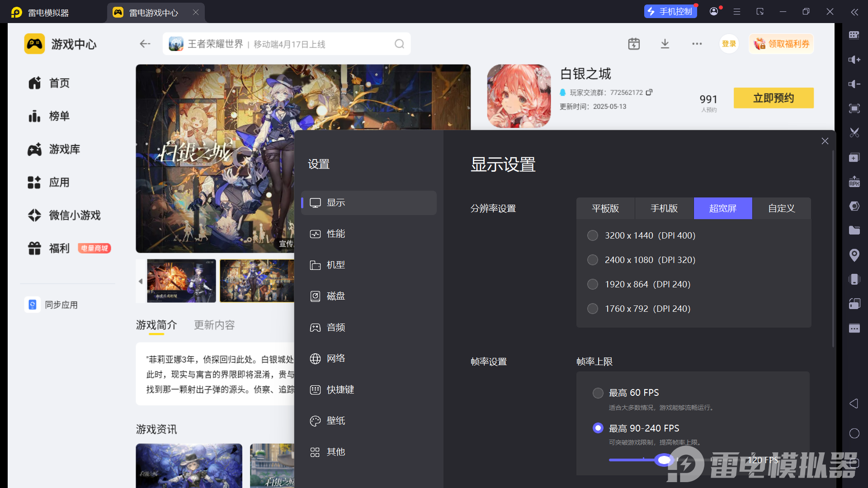
Task: Click the location pin icon
Action: coord(854,255)
